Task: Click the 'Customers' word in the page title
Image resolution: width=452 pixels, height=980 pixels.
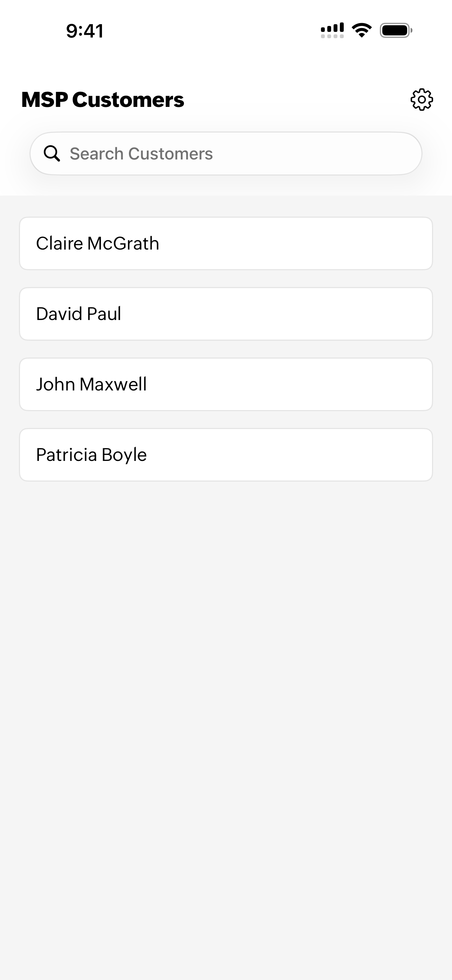Action: coord(128,100)
